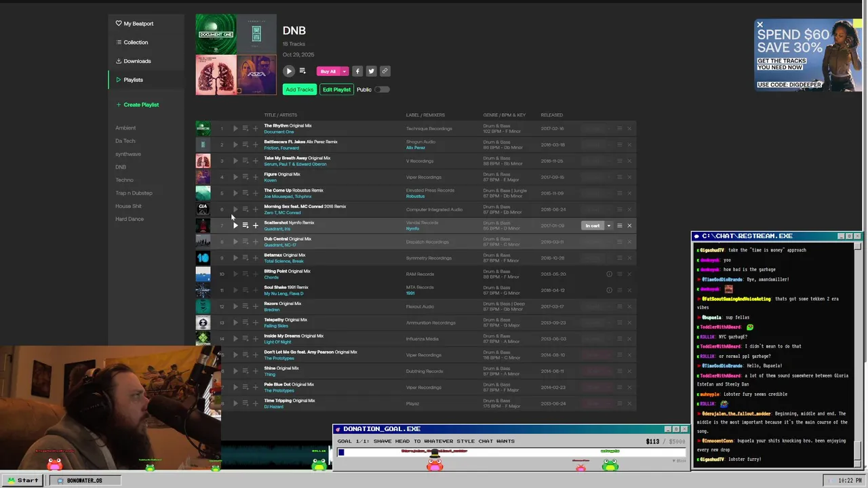
Task: Expand the In cart dropdown for Scattershot
Action: click(608, 226)
